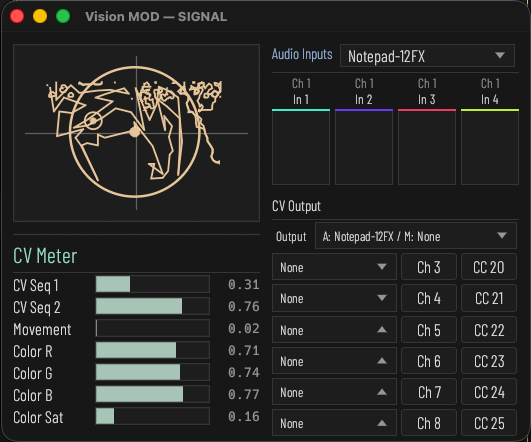Click the Color Sat meter bar

pos(153,416)
